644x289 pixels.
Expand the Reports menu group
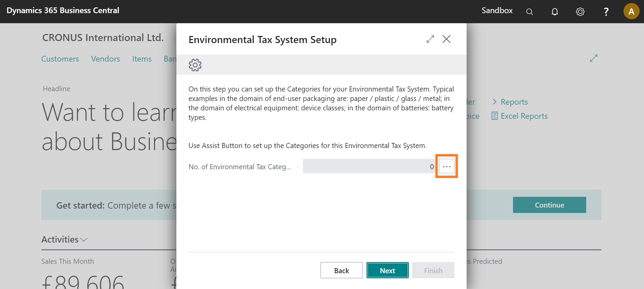tap(510, 102)
